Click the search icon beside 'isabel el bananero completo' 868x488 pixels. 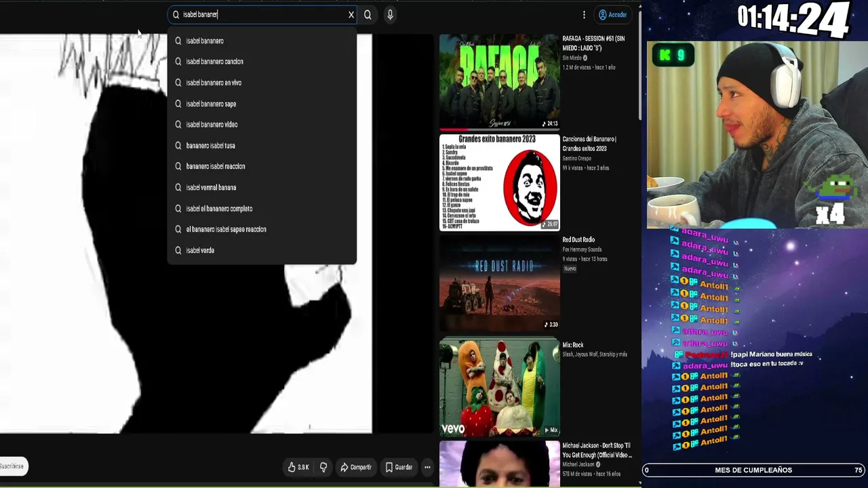click(178, 209)
